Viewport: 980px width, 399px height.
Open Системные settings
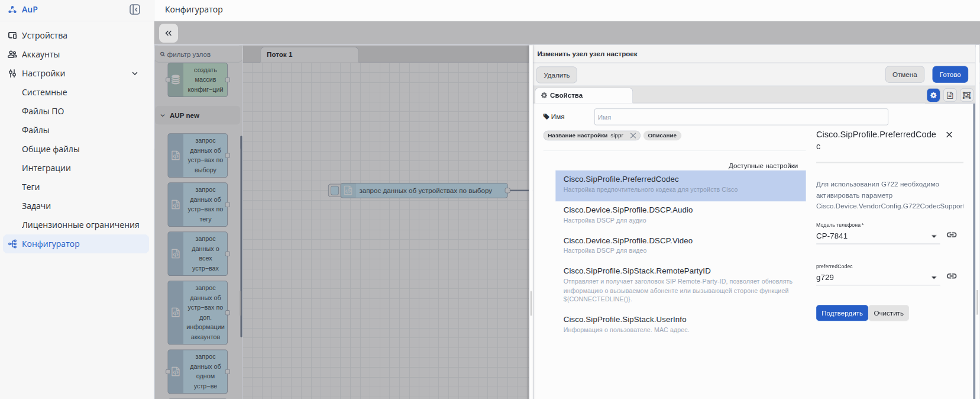[x=44, y=92]
